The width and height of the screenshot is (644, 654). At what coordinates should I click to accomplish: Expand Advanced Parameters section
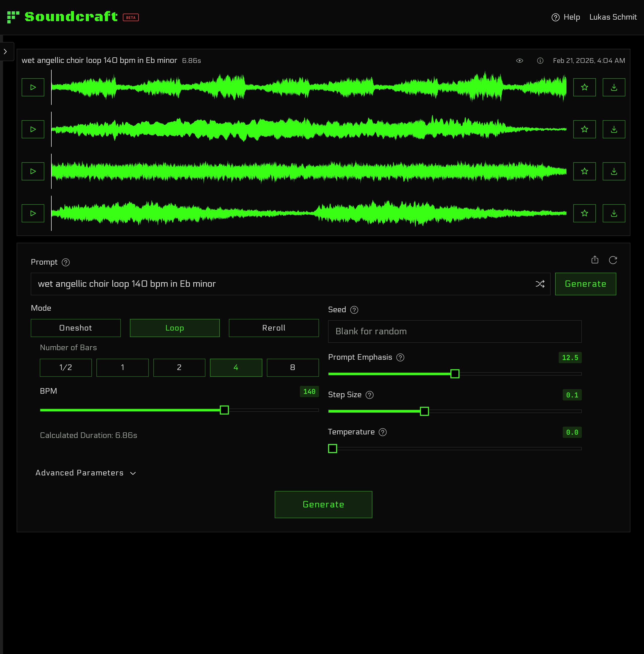point(80,473)
